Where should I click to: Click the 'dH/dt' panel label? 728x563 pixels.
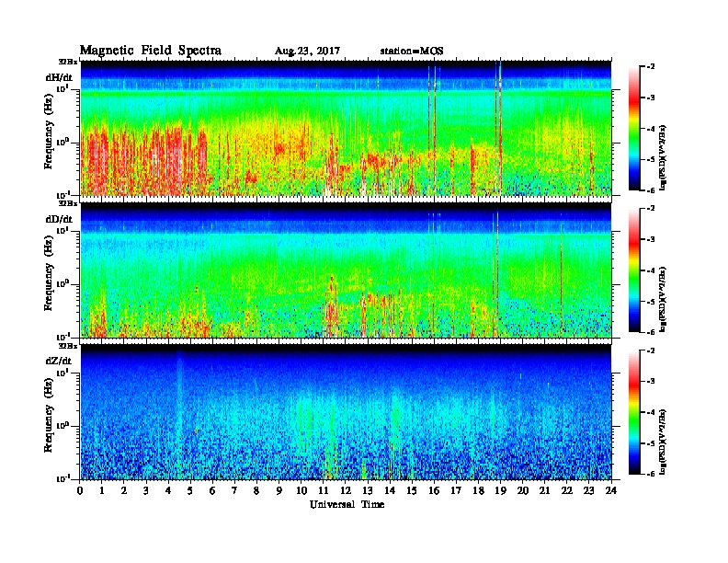59,77
